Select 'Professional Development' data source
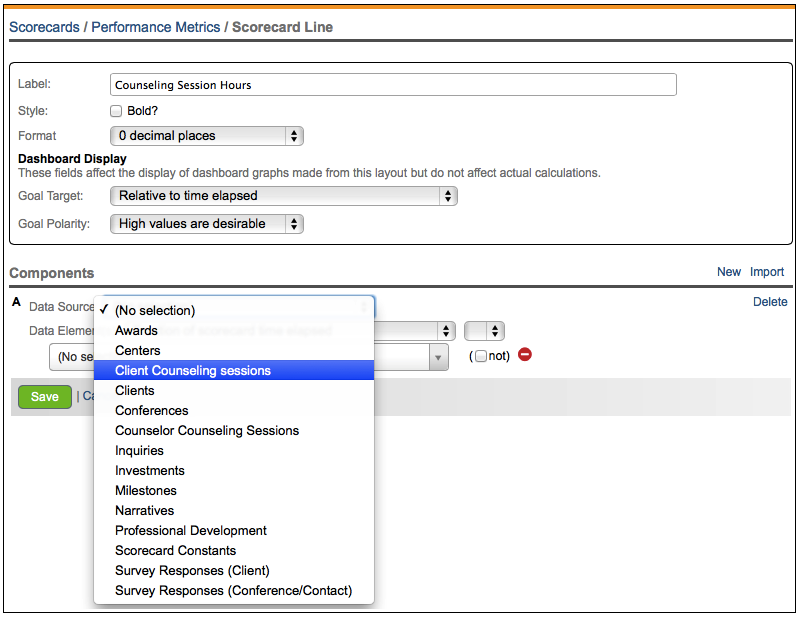 [x=191, y=531]
